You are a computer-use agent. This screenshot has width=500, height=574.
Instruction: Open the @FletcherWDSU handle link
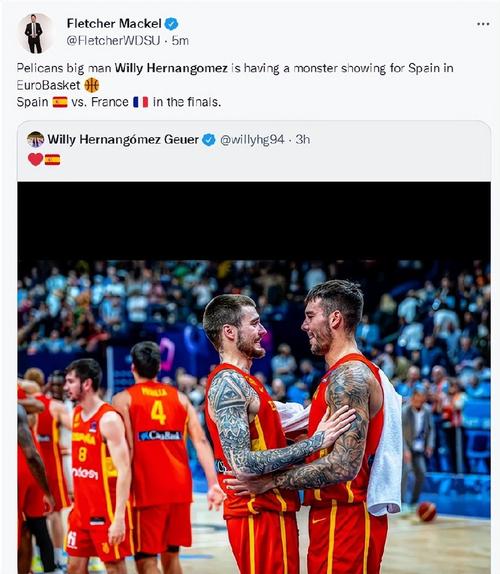click(113, 41)
